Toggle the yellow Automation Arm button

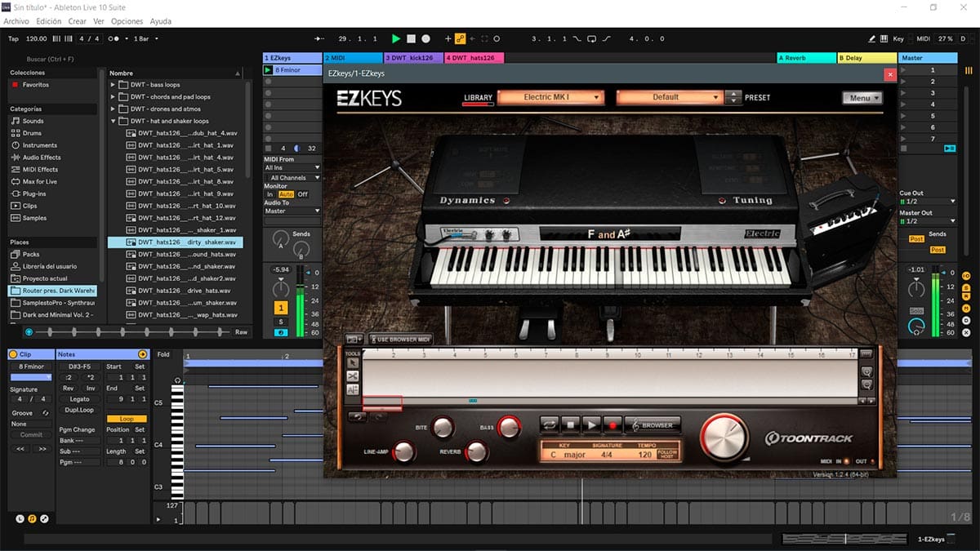[460, 38]
